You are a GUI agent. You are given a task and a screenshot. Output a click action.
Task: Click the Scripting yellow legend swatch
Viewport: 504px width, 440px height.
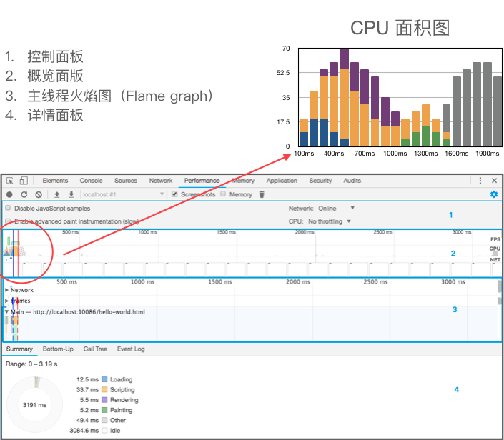tap(104, 389)
